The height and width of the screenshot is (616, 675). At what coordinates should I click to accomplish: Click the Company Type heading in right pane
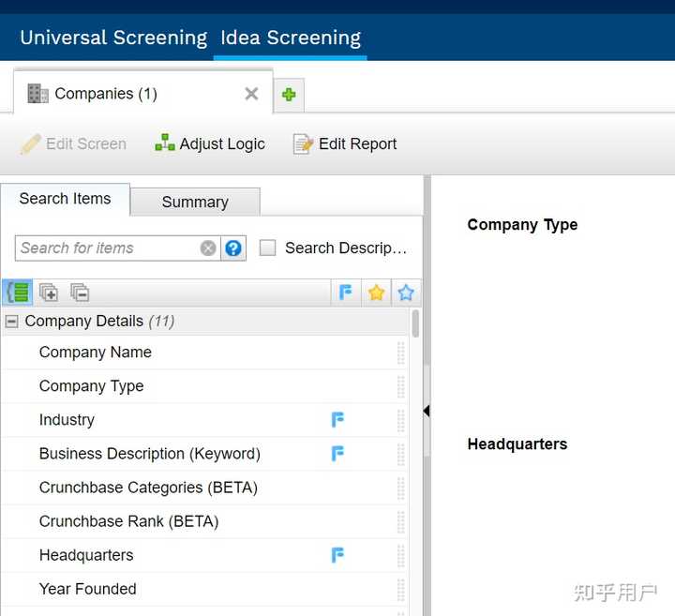522,225
